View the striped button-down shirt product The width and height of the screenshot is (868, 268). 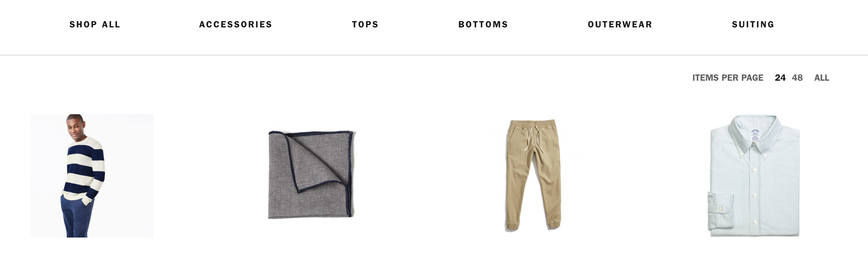754,176
